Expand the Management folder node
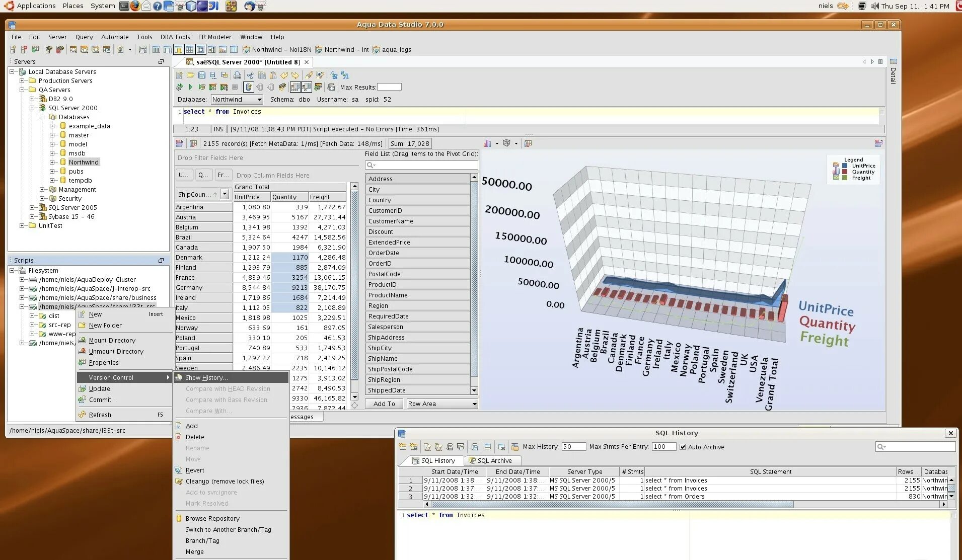Viewport: 962px width, 560px height. point(42,189)
